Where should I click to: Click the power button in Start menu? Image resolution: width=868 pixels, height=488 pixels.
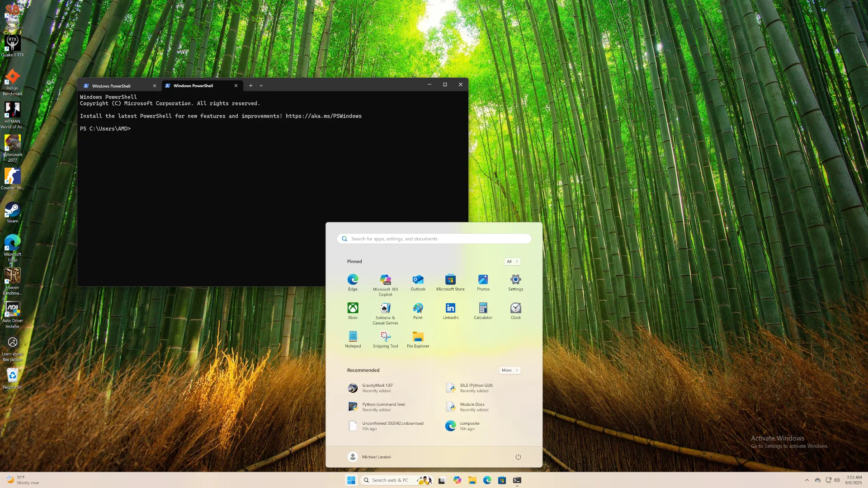point(518,457)
